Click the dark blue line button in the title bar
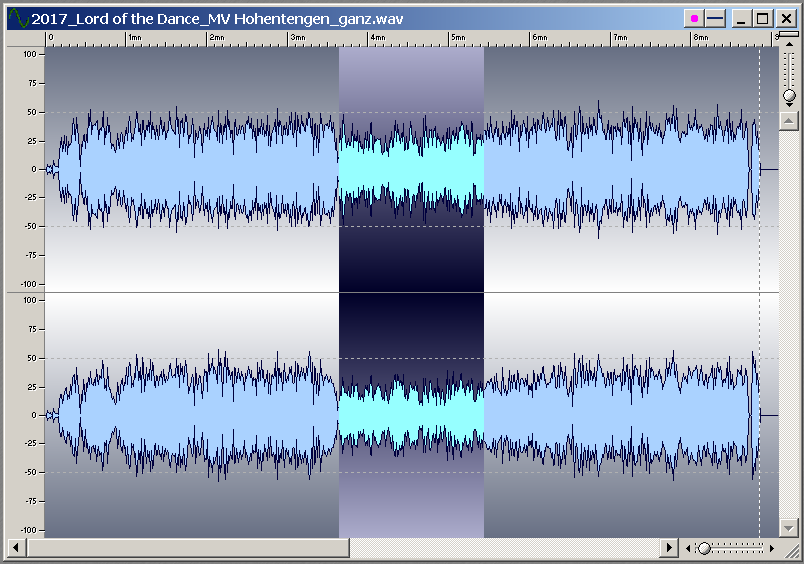Viewport: 804px width, 564px height. [x=715, y=19]
